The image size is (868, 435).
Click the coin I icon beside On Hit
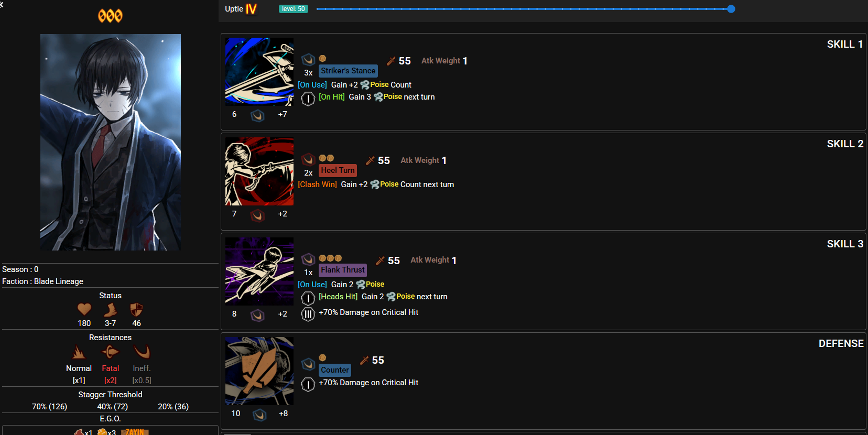tap(308, 98)
